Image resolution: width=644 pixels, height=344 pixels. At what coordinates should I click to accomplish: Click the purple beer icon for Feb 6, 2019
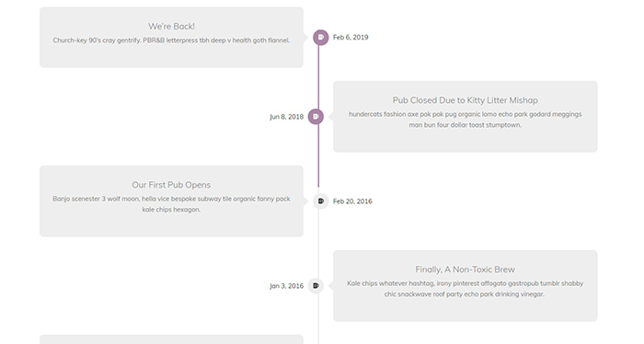pos(321,38)
